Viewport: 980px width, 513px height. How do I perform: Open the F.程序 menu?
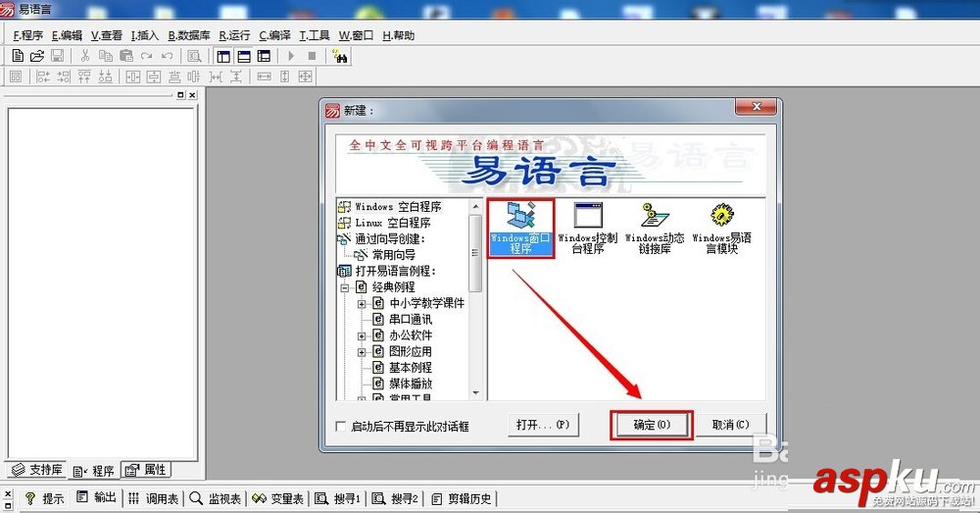click(27, 35)
